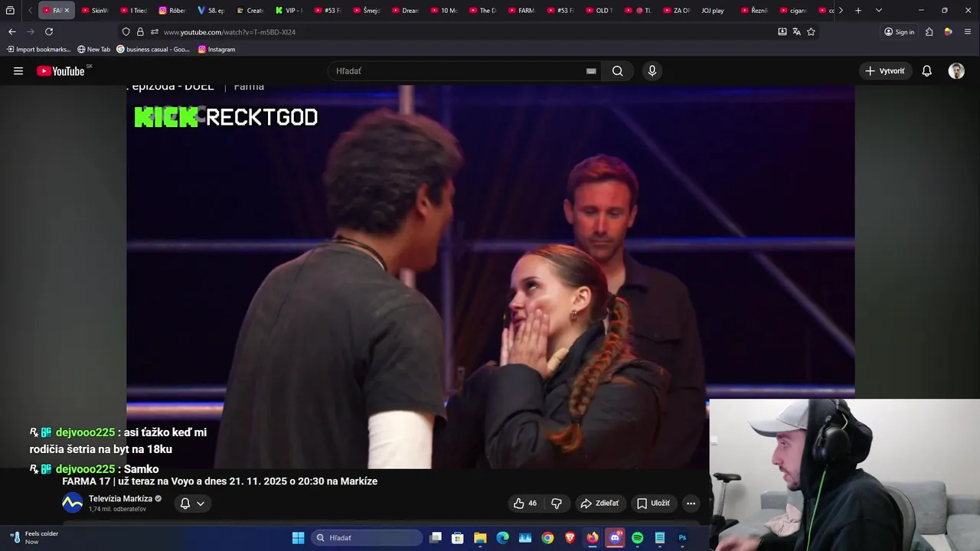The width and height of the screenshot is (980, 551).
Task: Open browser extensions puzzle icon
Action: pos(929,31)
